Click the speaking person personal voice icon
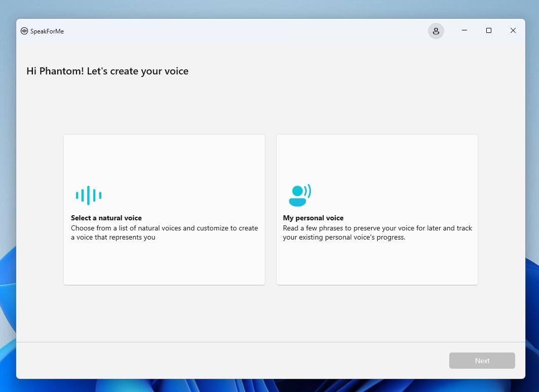The height and width of the screenshot is (392, 539). point(300,195)
